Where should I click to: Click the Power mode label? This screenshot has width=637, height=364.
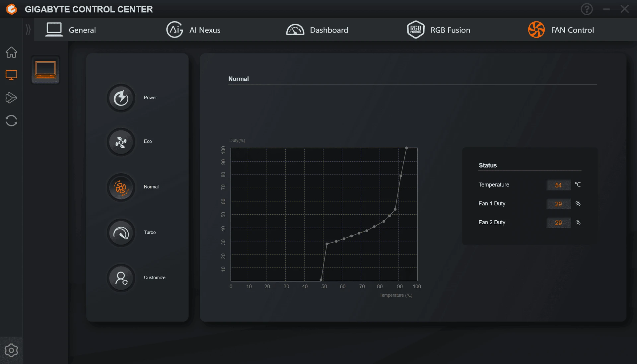(150, 98)
